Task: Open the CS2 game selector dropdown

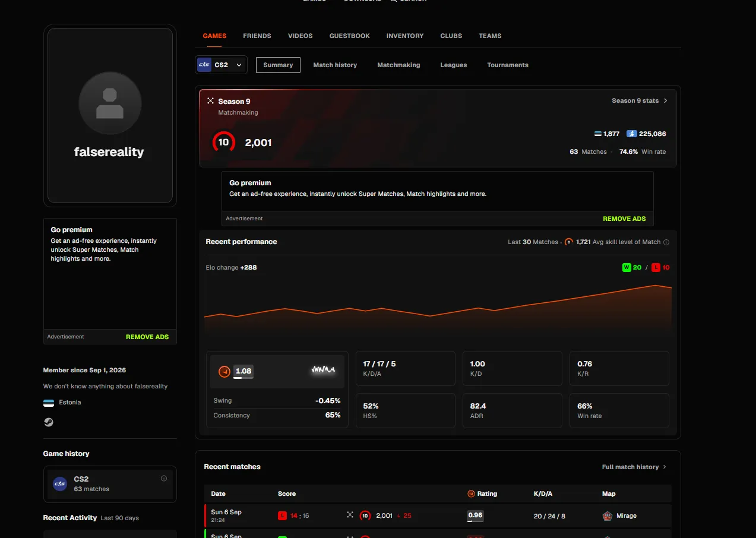Action: click(221, 65)
